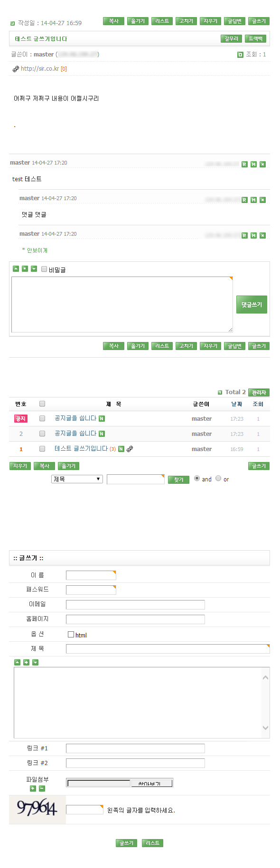Click 리스트 button at page bottom
The width and height of the screenshot is (280, 868).
[152, 843]
